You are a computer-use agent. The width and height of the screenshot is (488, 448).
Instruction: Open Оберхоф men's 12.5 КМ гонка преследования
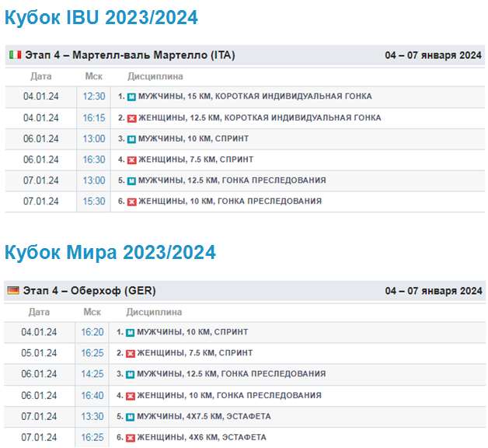pos(232,373)
